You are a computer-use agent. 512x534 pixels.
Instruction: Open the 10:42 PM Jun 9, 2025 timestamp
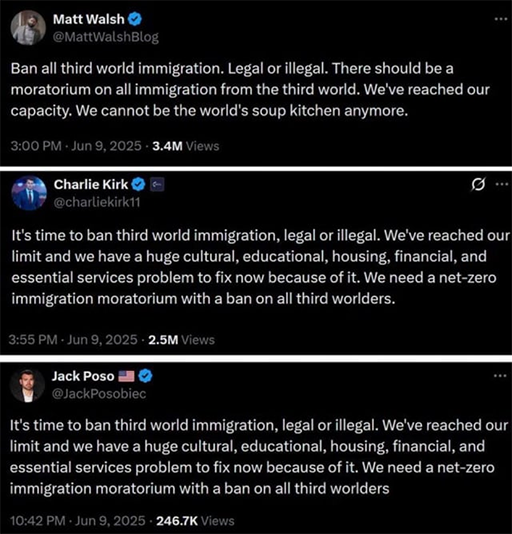[x=78, y=521]
